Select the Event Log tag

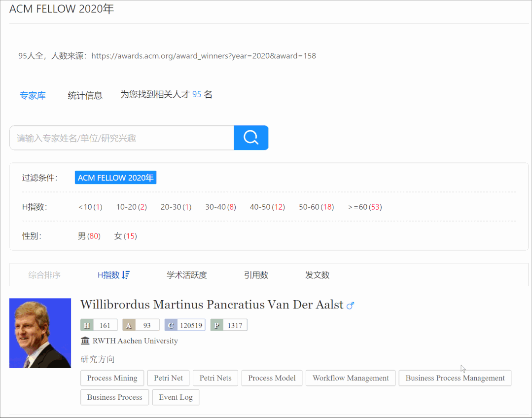pyautogui.click(x=176, y=397)
